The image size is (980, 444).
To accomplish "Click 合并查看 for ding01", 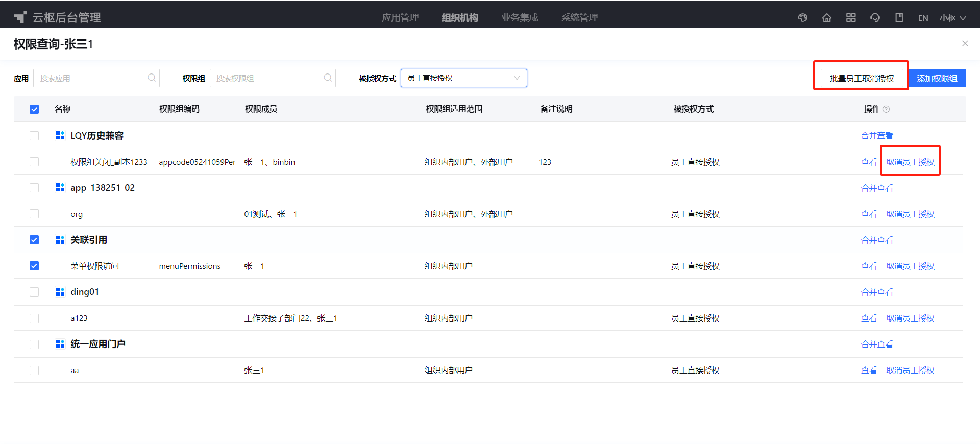I will coord(877,292).
